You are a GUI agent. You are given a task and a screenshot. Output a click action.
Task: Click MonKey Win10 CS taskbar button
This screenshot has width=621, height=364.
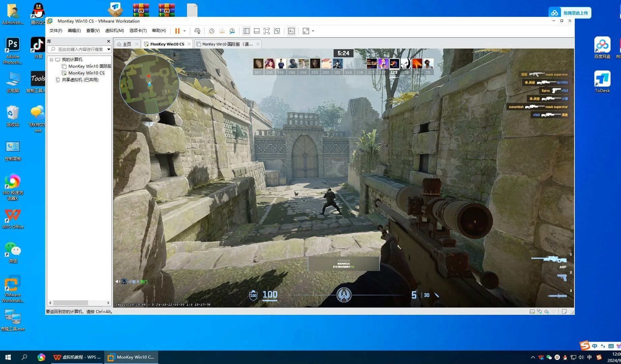[x=131, y=357]
